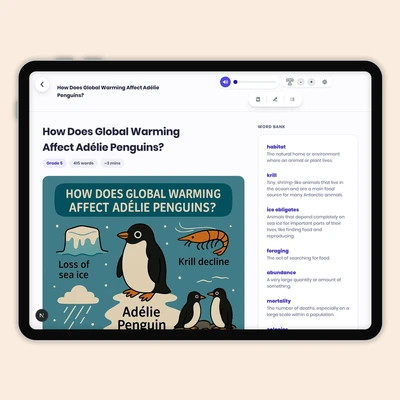Click the audio progress slider track
This screenshot has width=400, height=400.
256,82
